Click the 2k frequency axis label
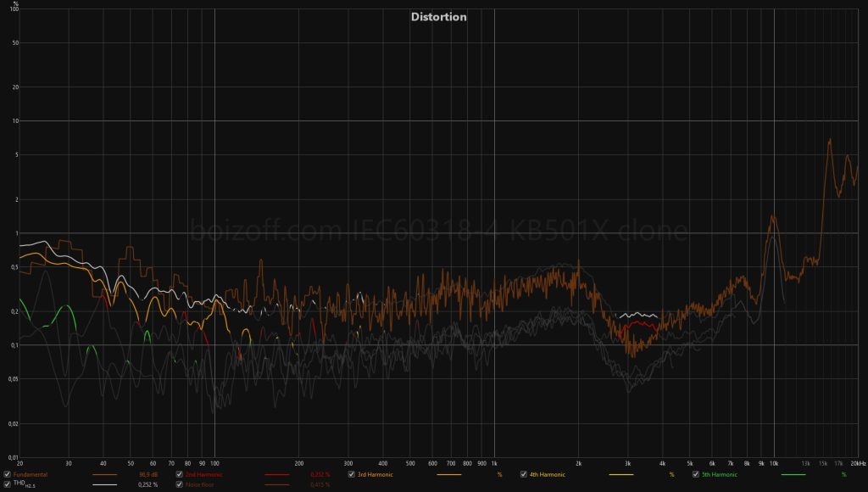Screen dimensions: 868x492 [578, 463]
